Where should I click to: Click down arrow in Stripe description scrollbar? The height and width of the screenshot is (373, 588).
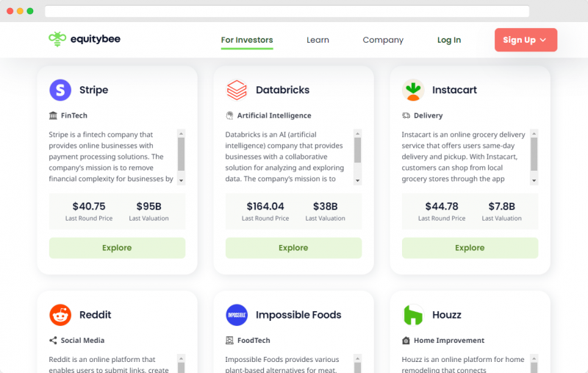181,180
